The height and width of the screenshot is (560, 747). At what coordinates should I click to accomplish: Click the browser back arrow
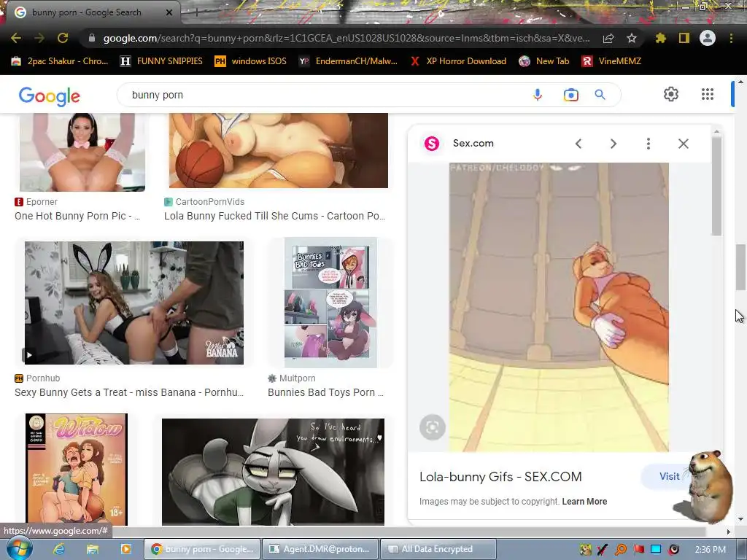coord(16,38)
